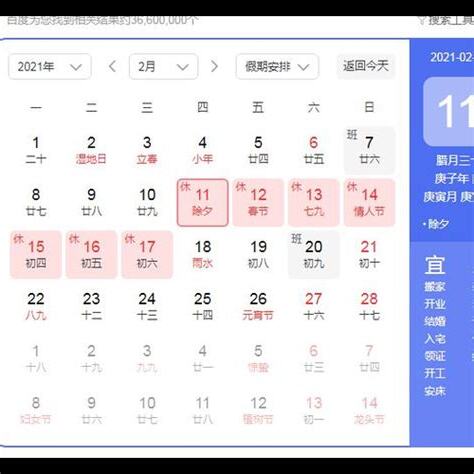The width and height of the screenshot is (474, 474).
Task: Go to previous month with left arrow
Action: 112,67
